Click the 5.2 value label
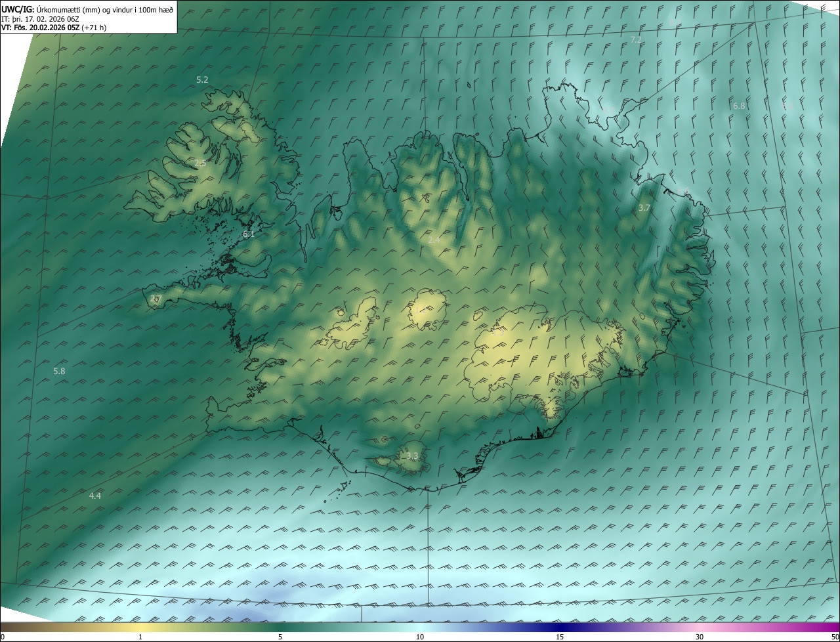 tap(202, 79)
